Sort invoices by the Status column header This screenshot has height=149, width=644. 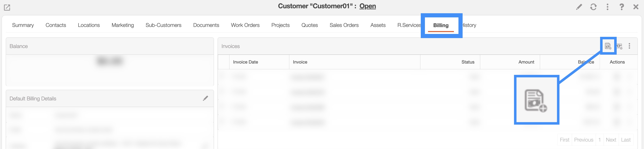point(468,62)
